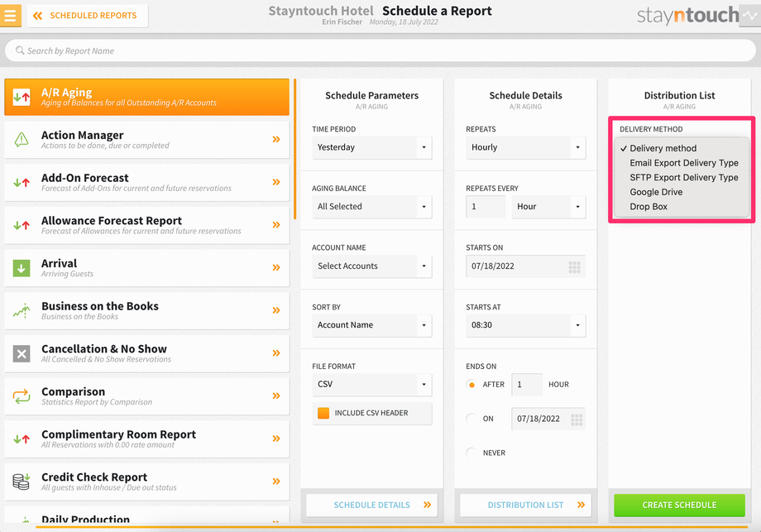
Task: Click the Allowance Forecast Report arrows icon
Action: tap(22, 225)
